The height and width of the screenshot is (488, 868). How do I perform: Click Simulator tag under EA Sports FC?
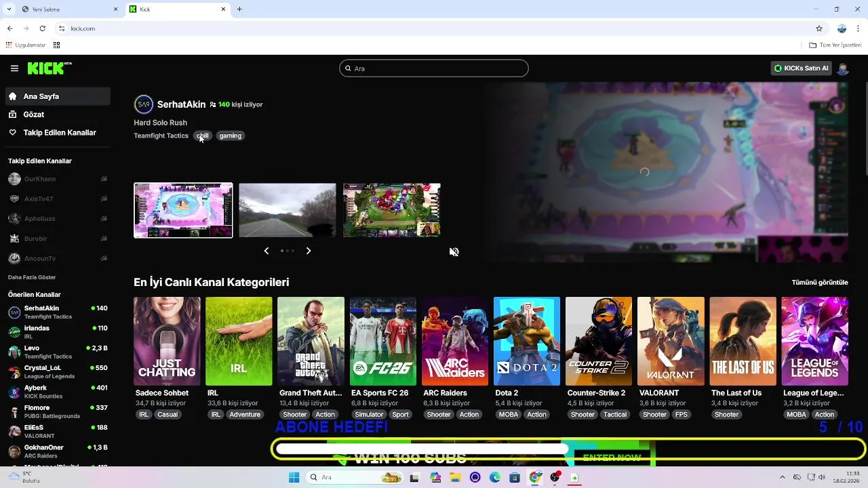pyautogui.click(x=369, y=415)
